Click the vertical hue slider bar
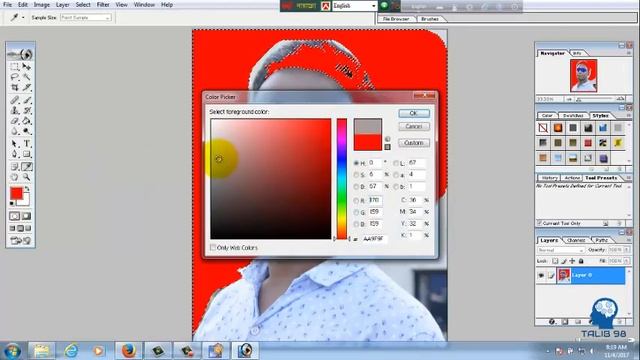This screenshot has height=360, width=640. point(342,179)
